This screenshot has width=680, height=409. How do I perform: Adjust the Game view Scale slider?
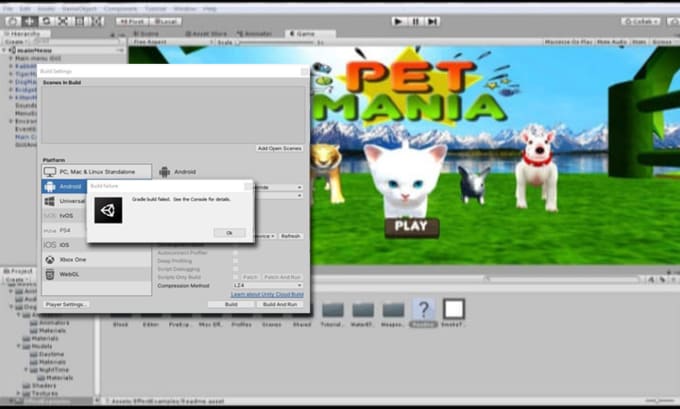click(x=275, y=43)
